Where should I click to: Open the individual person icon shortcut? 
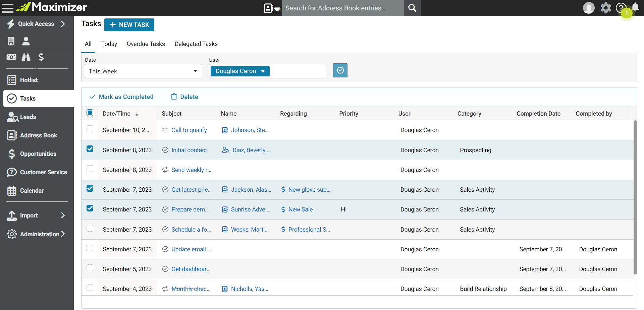pyautogui.click(x=26, y=41)
